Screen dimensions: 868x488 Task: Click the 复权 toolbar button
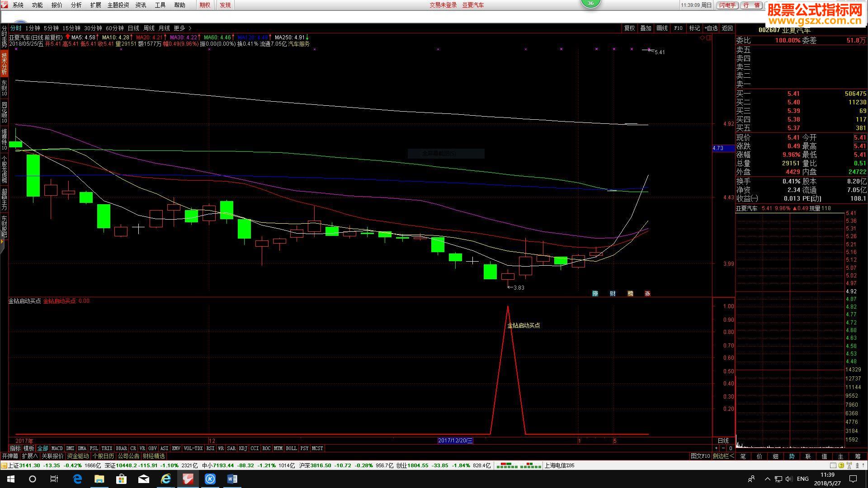pos(629,28)
